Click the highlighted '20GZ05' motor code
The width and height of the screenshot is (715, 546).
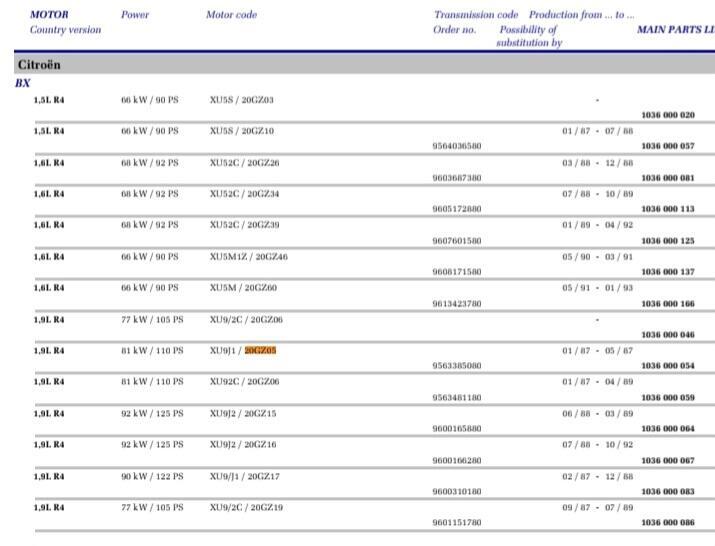click(x=260, y=350)
